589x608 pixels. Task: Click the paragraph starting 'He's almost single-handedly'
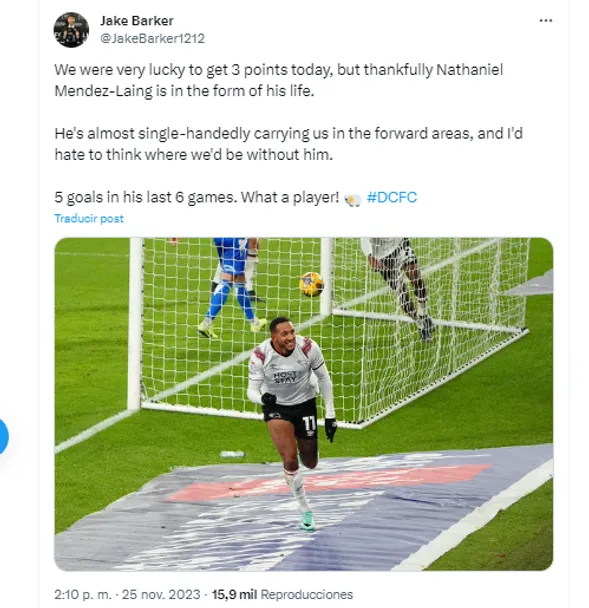288,144
